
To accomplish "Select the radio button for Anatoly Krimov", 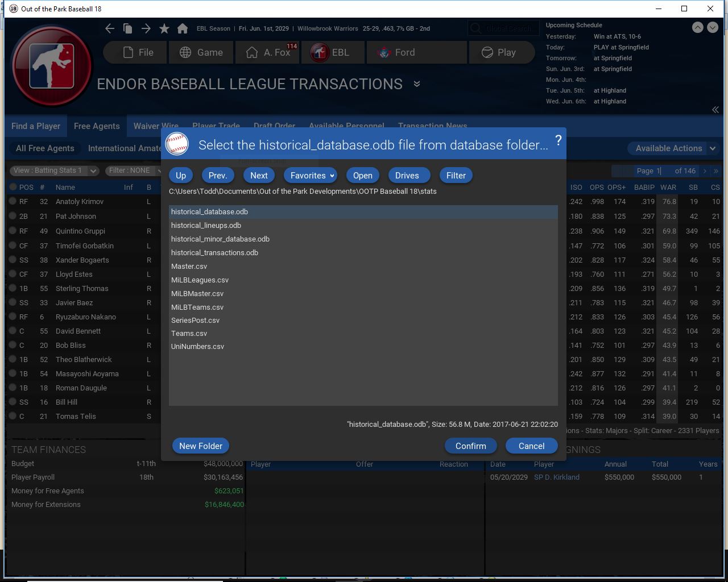I will (x=13, y=202).
